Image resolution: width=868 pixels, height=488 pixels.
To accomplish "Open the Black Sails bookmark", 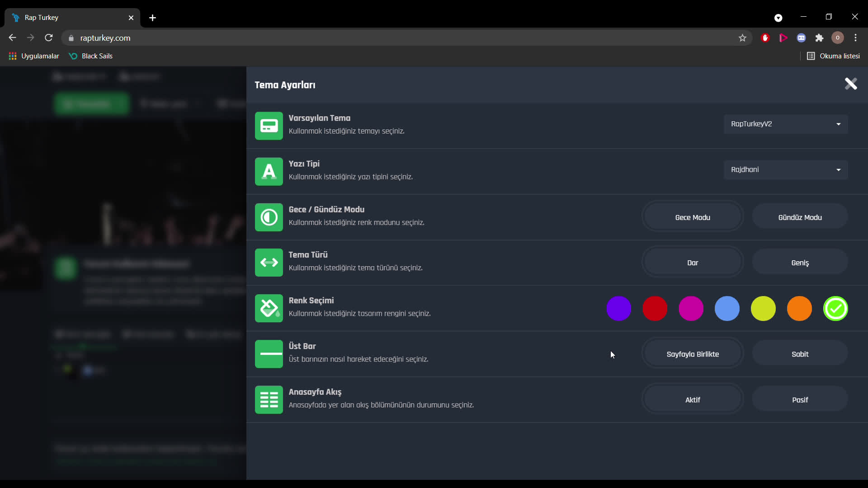I will coord(90,56).
